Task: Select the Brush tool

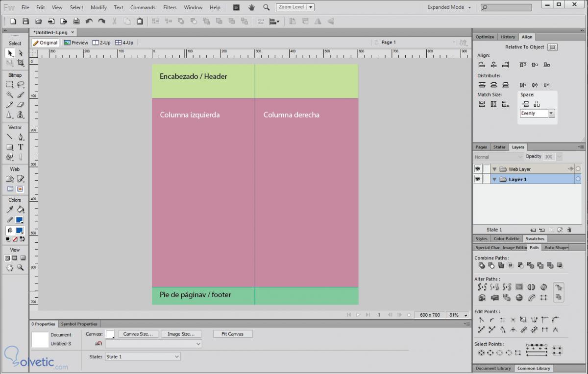Action: coord(21,94)
